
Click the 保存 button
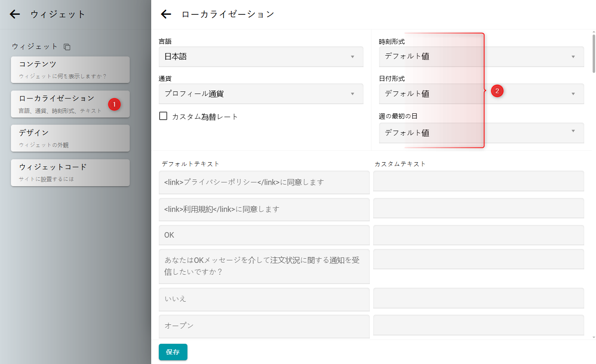point(173,352)
